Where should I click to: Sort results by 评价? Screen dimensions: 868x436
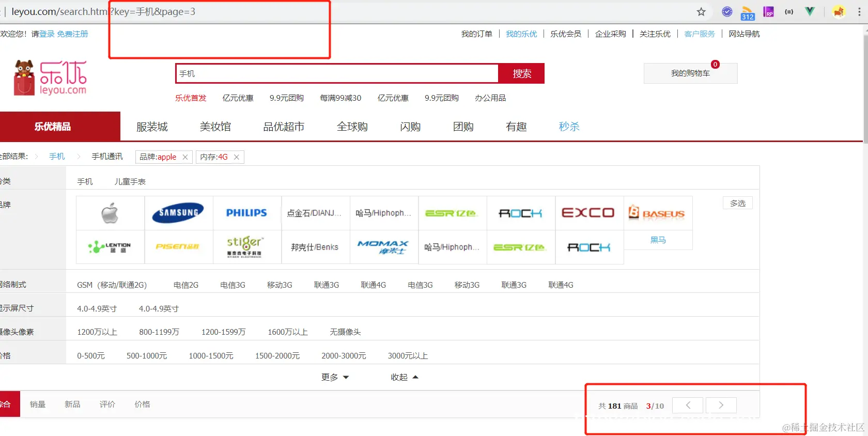tap(107, 404)
